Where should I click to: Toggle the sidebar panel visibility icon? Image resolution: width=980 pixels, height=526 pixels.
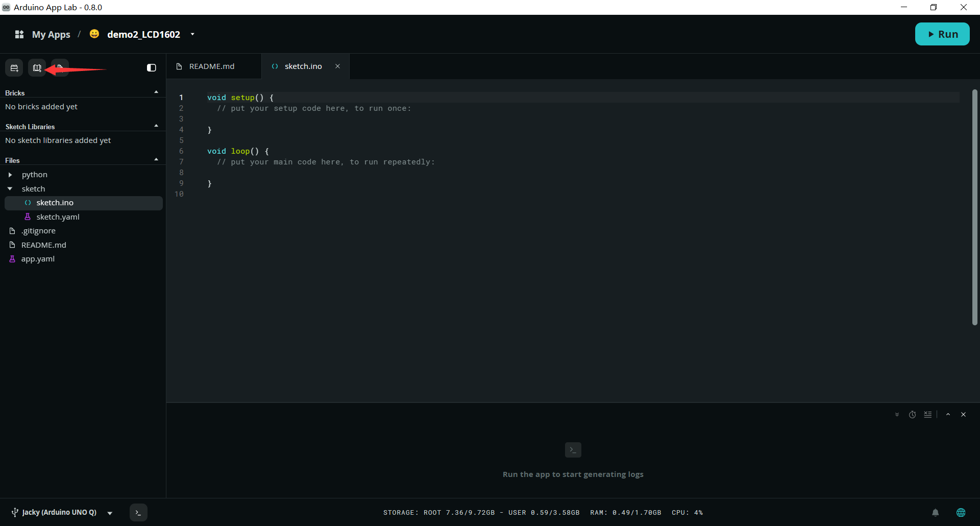coord(152,68)
